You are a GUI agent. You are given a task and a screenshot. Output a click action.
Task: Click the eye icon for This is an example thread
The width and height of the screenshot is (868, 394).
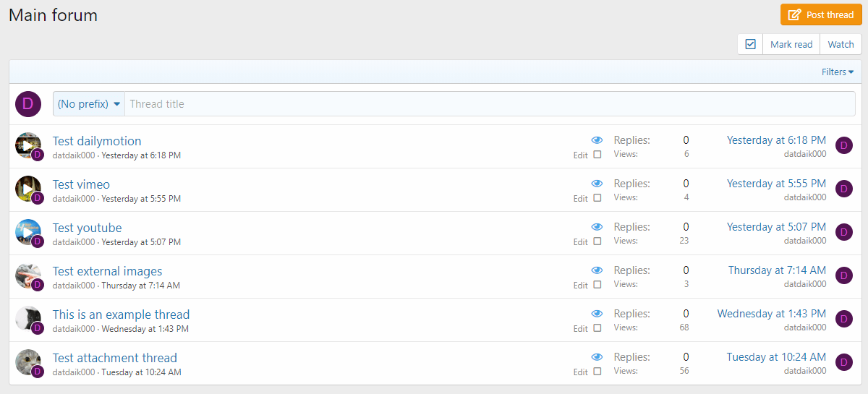[597, 314]
